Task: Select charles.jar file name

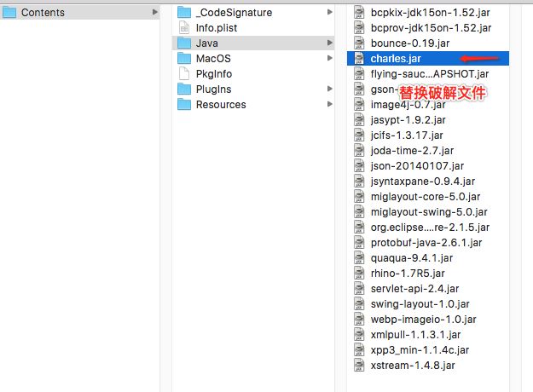Action: point(396,59)
